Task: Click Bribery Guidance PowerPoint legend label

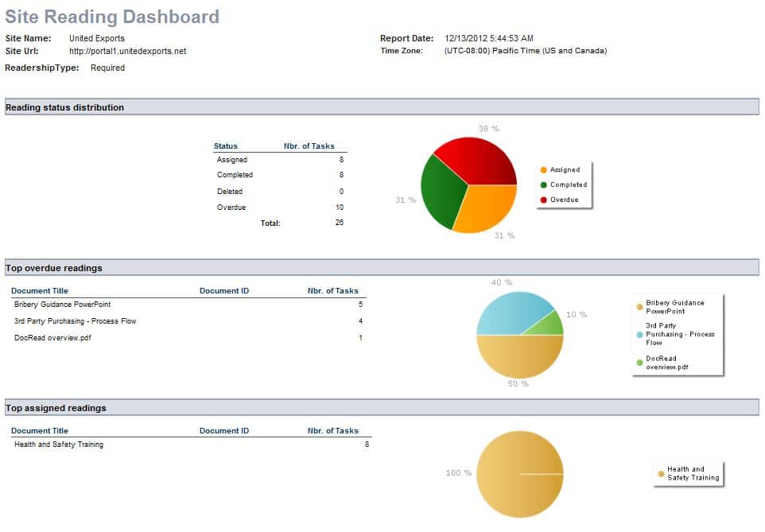Action: [675, 307]
